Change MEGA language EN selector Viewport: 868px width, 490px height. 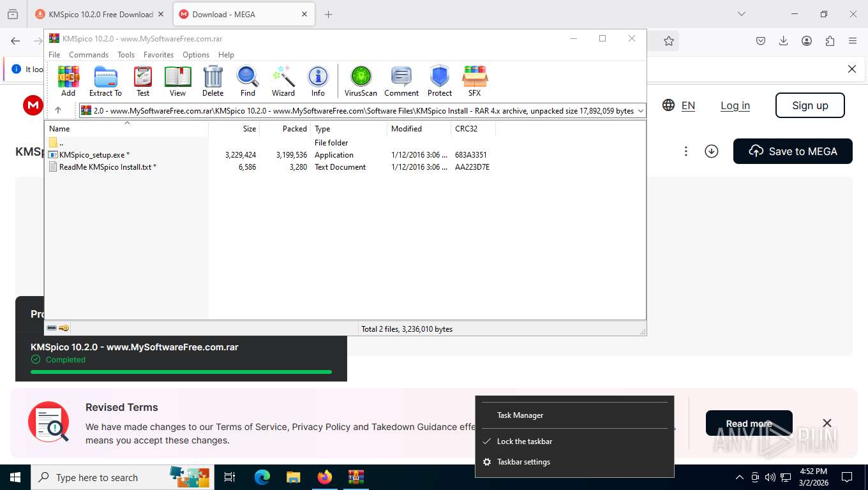pyautogui.click(x=678, y=105)
